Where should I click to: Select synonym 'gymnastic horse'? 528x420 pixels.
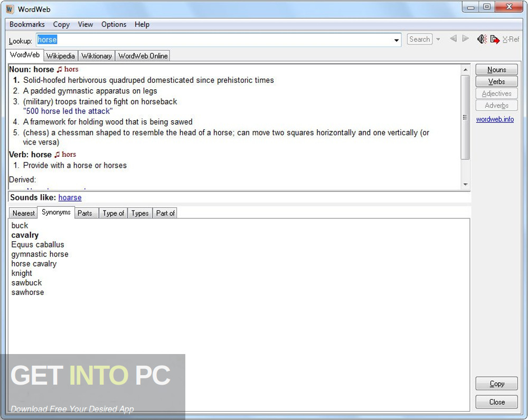(x=40, y=254)
